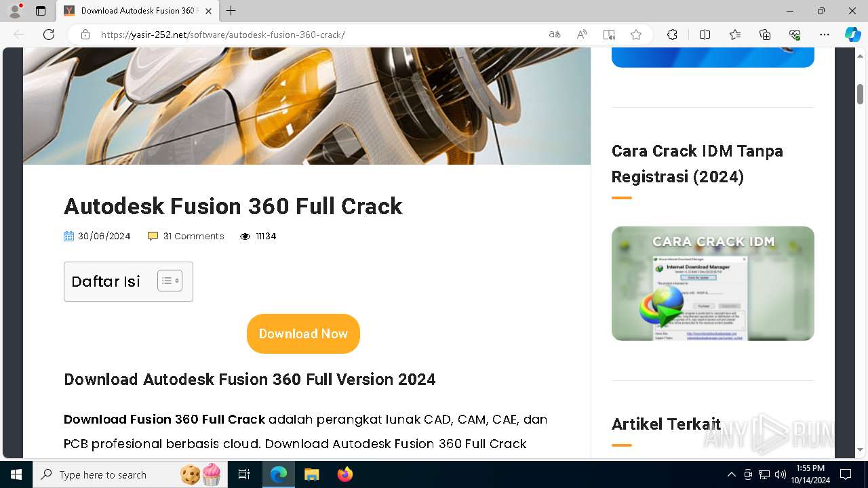Open Firefox from the taskbar
Image resolution: width=868 pixels, height=488 pixels.
pyautogui.click(x=345, y=474)
